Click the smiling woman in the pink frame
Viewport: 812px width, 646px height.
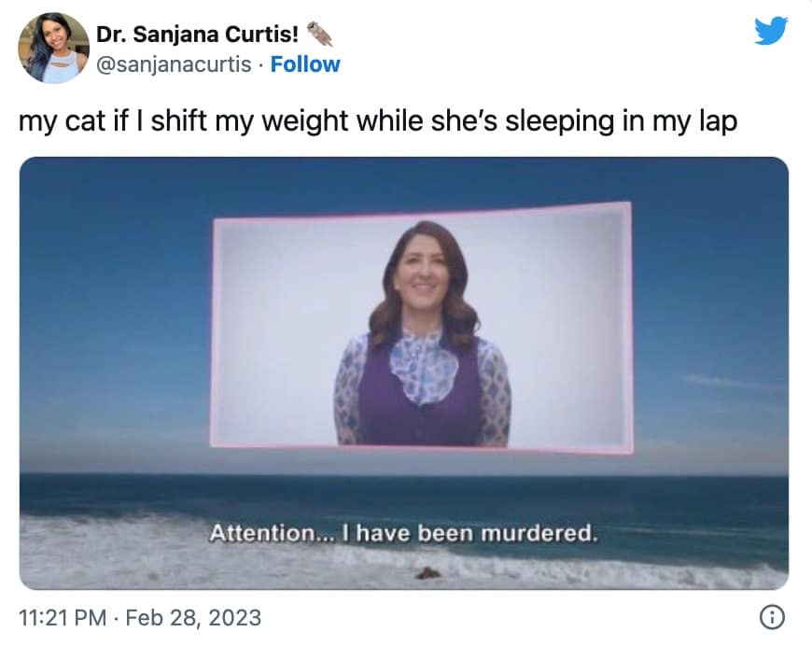pyautogui.click(x=423, y=334)
